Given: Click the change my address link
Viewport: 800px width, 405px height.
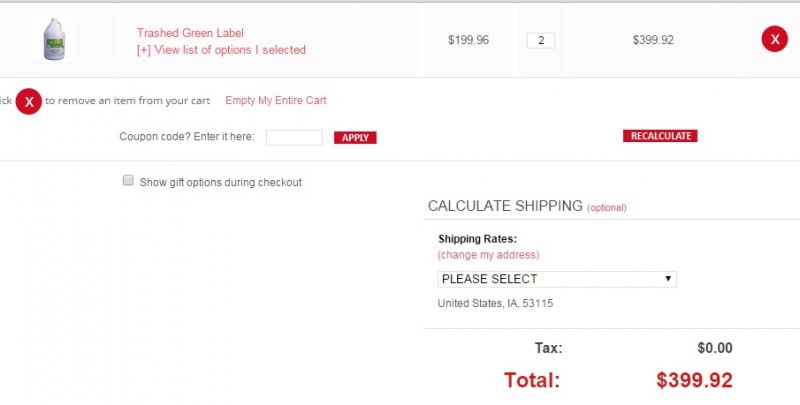Looking at the screenshot, I should pos(488,255).
